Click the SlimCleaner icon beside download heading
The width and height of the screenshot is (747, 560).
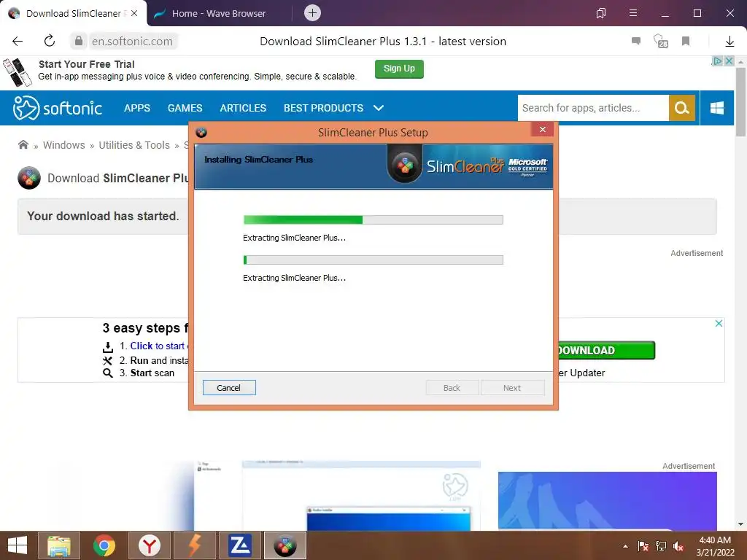tap(29, 178)
